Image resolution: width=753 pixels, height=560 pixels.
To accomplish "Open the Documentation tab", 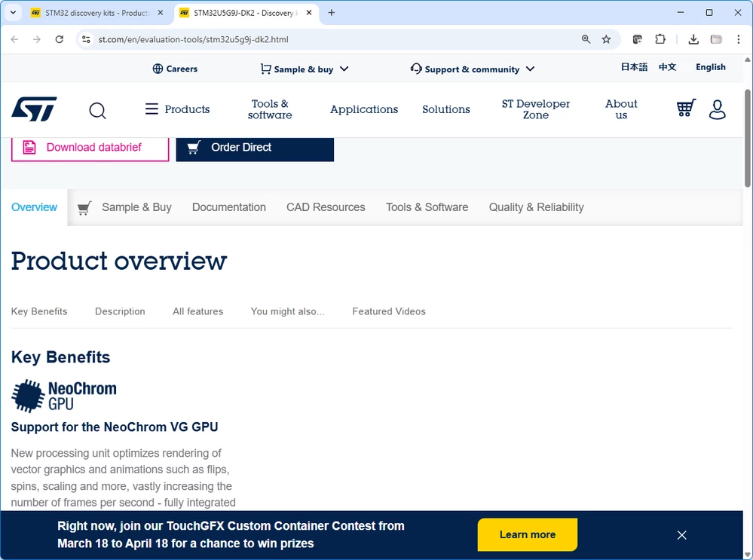I will (228, 207).
